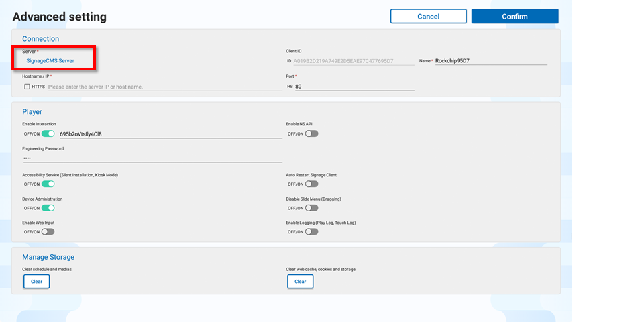644x322 pixels.
Task: Clear schedule and medias button
Action: click(36, 282)
